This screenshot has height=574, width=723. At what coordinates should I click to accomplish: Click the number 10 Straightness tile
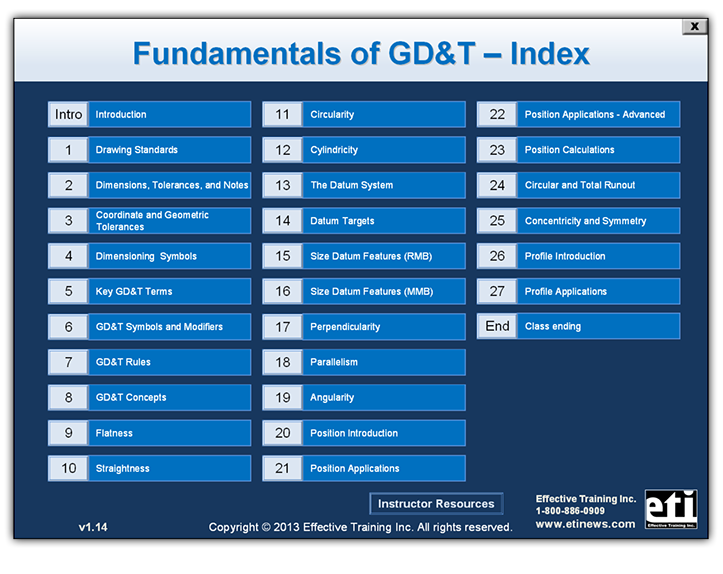(x=69, y=468)
